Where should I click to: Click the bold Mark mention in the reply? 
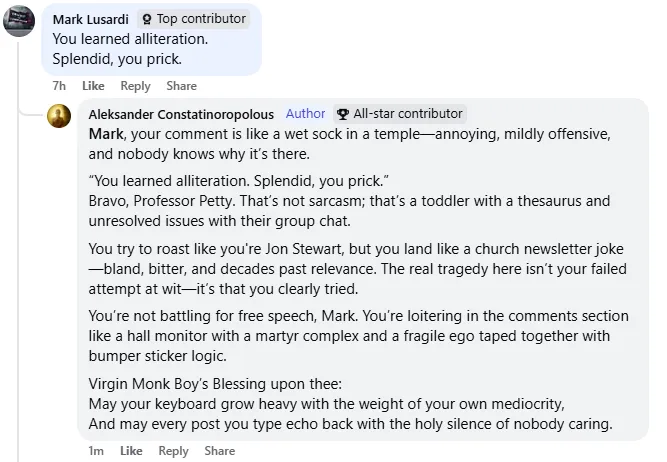pyautogui.click(x=105, y=133)
